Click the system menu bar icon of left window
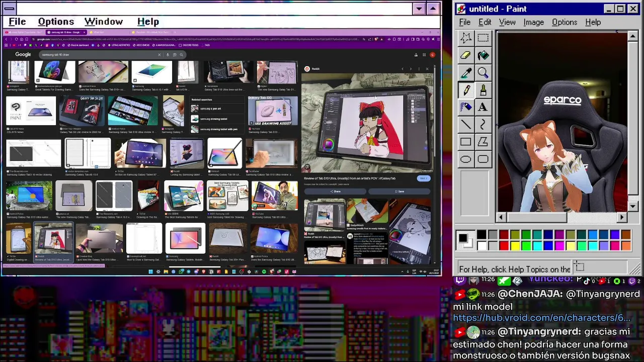This screenshot has width=644, height=362. coord(9,9)
